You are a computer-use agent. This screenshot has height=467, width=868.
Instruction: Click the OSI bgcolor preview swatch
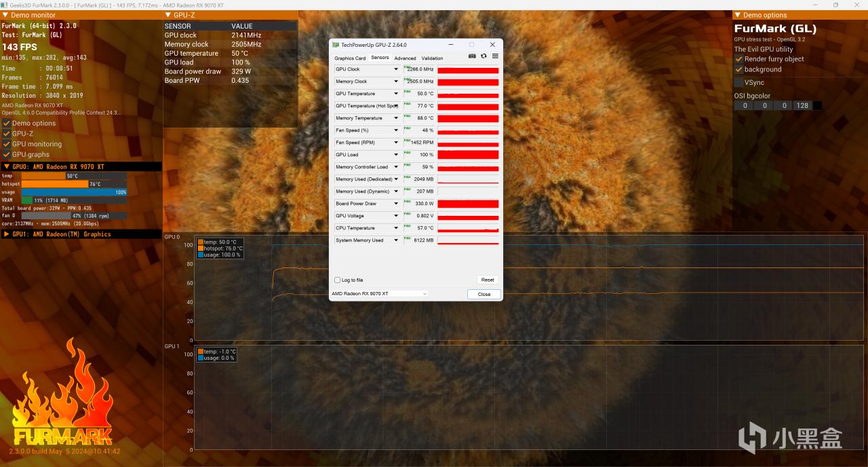click(x=817, y=105)
